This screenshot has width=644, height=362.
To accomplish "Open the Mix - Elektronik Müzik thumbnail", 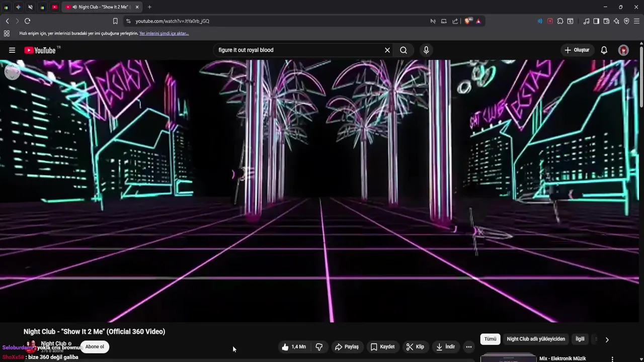I will 508,358.
